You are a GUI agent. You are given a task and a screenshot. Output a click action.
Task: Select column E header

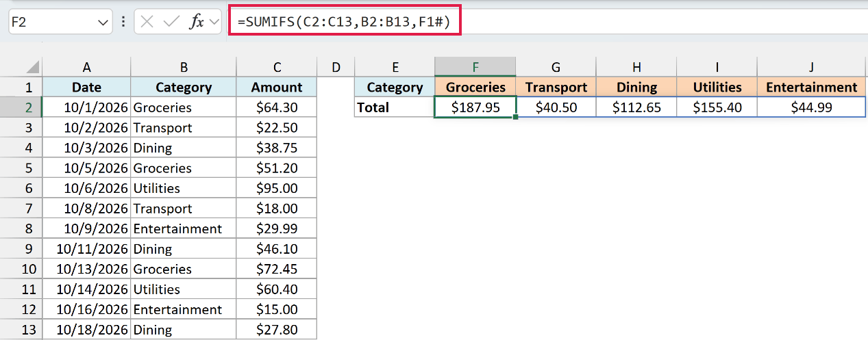click(x=395, y=67)
